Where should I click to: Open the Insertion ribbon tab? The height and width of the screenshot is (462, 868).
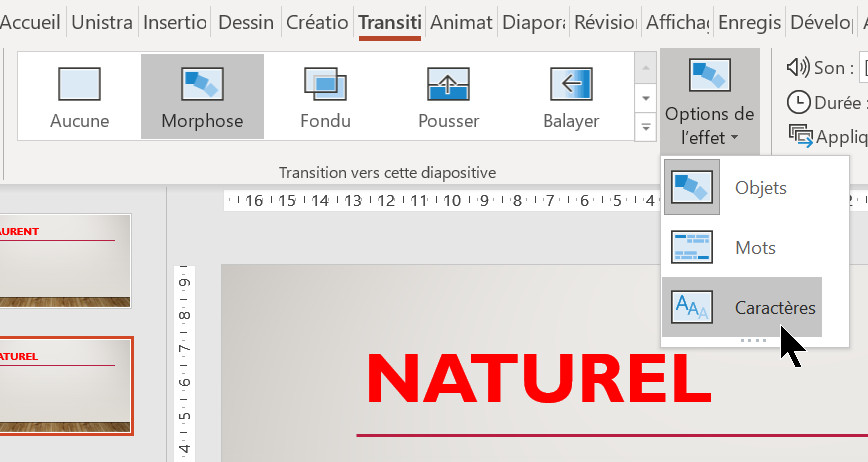pos(175,22)
